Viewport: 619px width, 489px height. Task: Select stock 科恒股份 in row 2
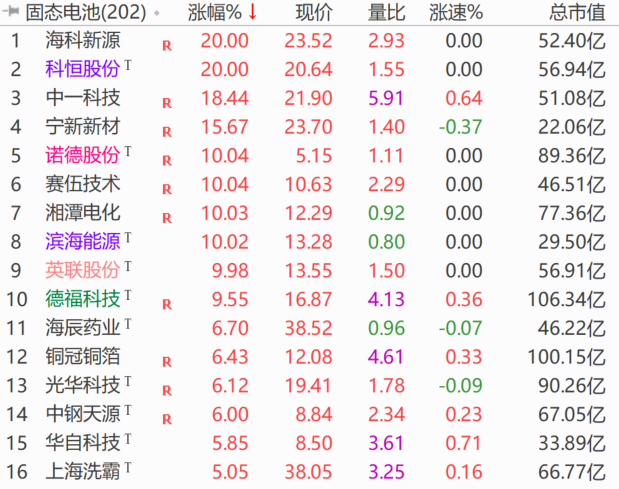pos(83,69)
